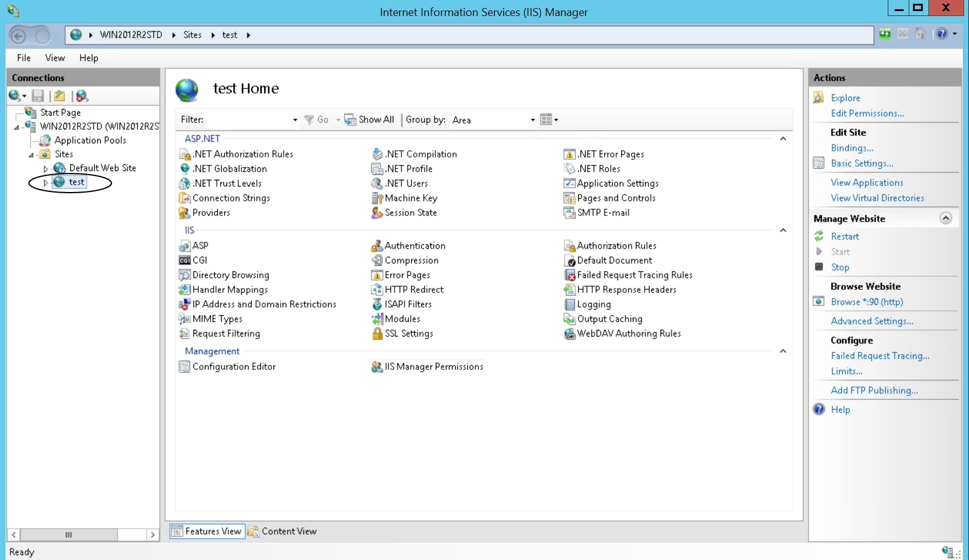
Task: Open the Help menu
Action: pos(89,58)
